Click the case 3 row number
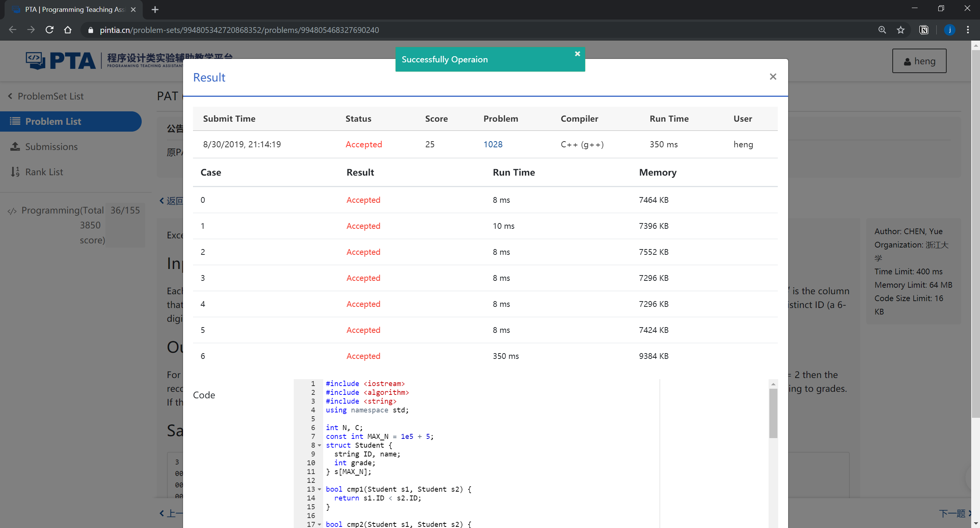The width and height of the screenshot is (980, 528). click(203, 278)
